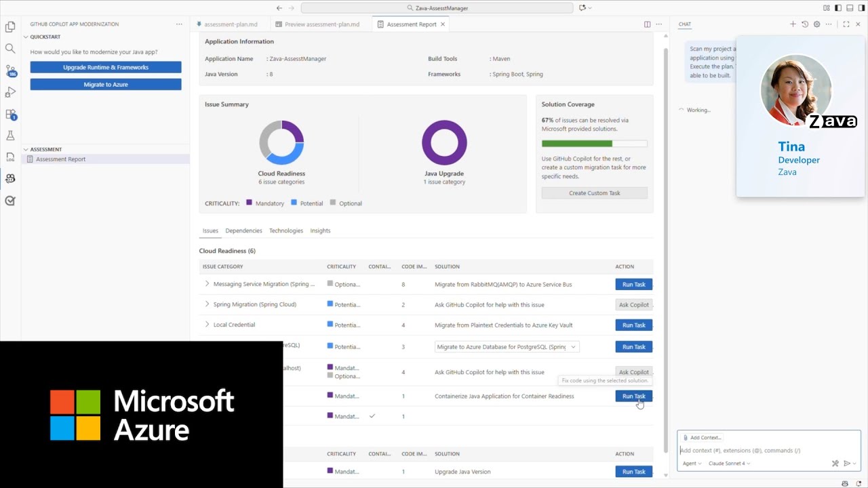Configure tools icon in the chat input
This screenshot has height=488, width=868.
click(835, 464)
